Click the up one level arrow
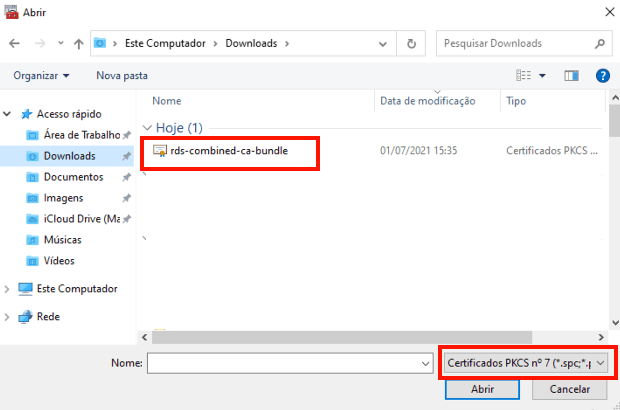Image resolution: width=620 pixels, height=410 pixels. 78,44
